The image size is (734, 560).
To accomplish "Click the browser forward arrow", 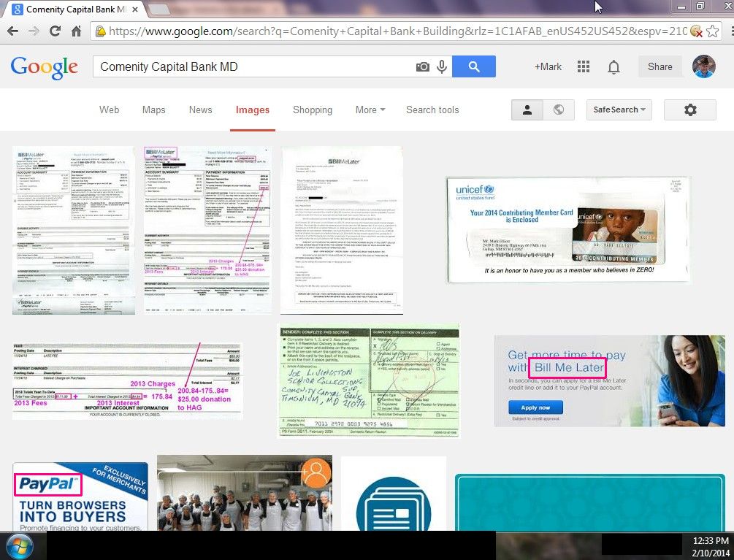I will point(34,31).
